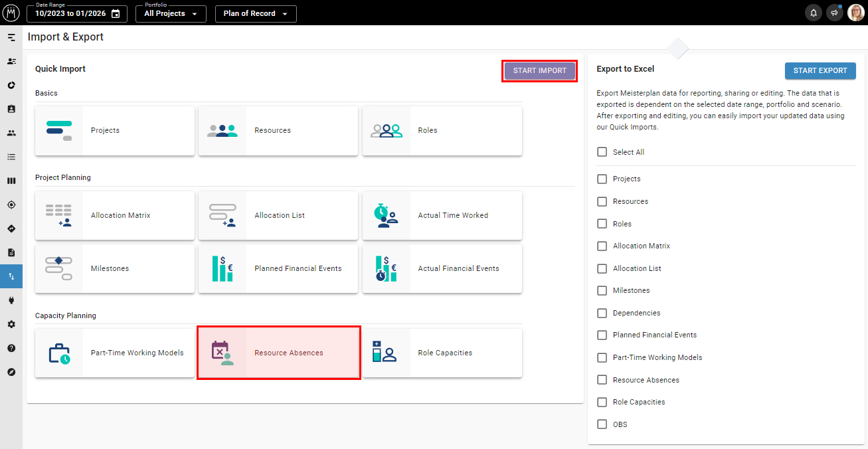
Task: Toggle the sidebar menu collapse icon
Action: (11, 37)
